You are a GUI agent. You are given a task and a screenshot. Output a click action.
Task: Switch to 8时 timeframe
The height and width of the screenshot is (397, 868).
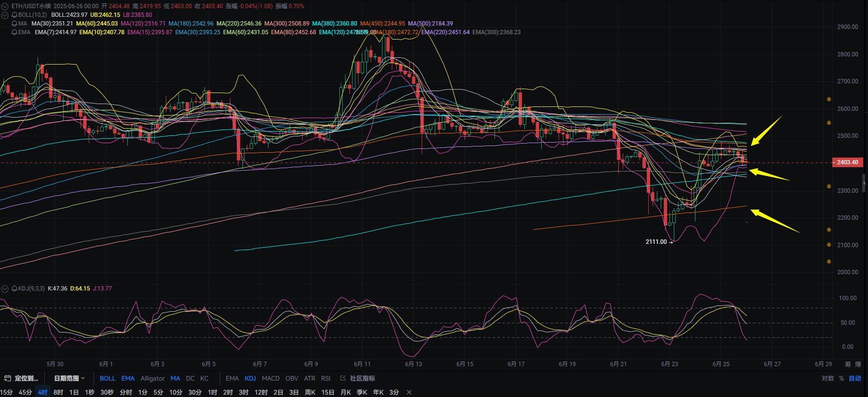(x=58, y=392)
